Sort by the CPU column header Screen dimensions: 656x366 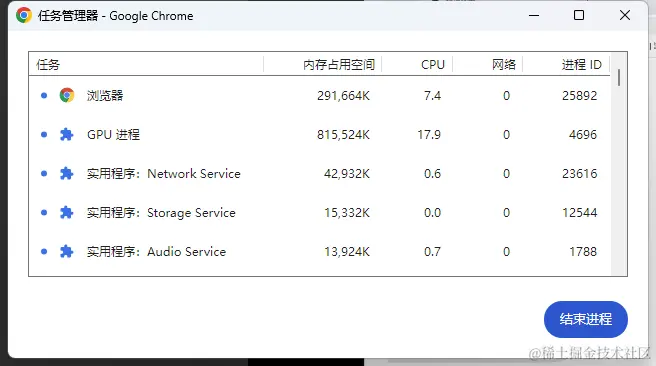417,64
